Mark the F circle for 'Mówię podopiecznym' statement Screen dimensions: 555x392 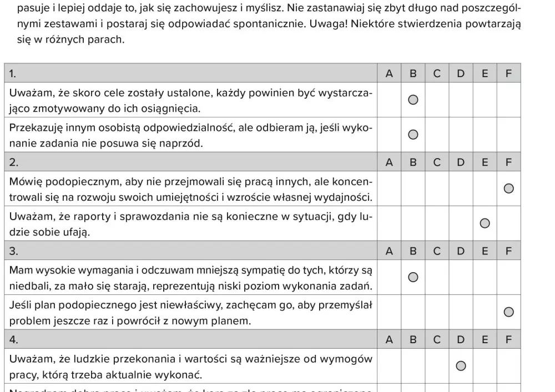pos(508,189)
